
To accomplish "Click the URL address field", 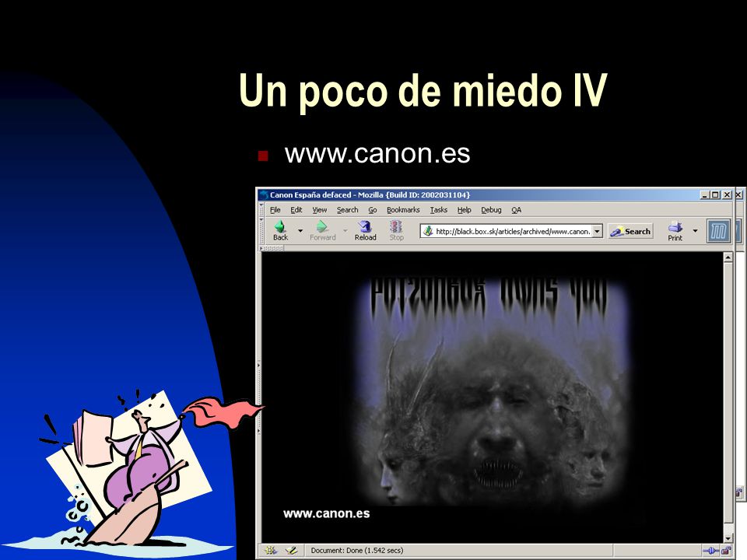I will pos(512,232).
